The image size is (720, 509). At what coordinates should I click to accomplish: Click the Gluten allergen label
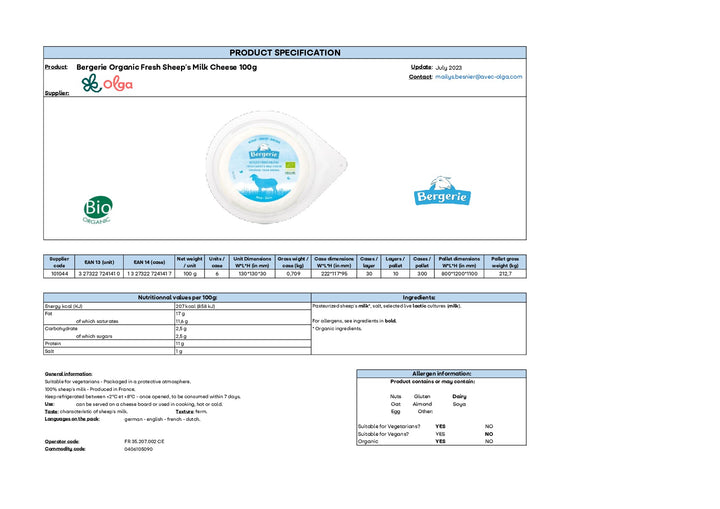click(422, 396)
